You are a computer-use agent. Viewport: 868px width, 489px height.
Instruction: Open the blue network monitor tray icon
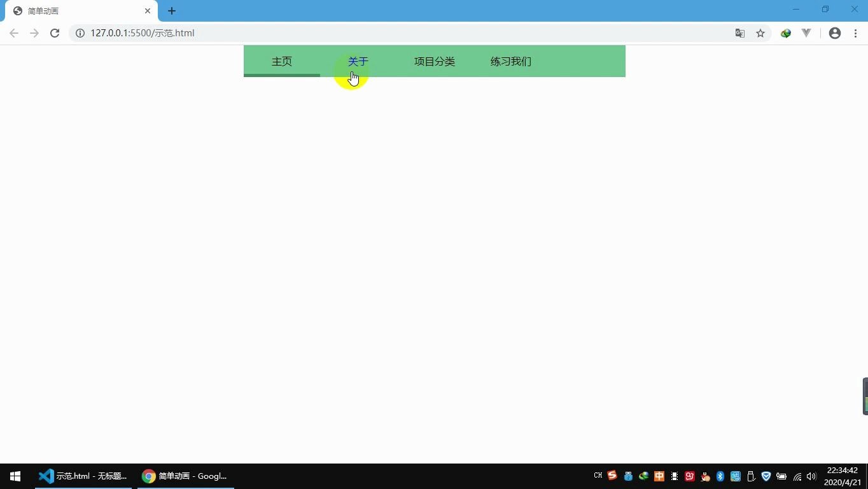coord(736,476)
